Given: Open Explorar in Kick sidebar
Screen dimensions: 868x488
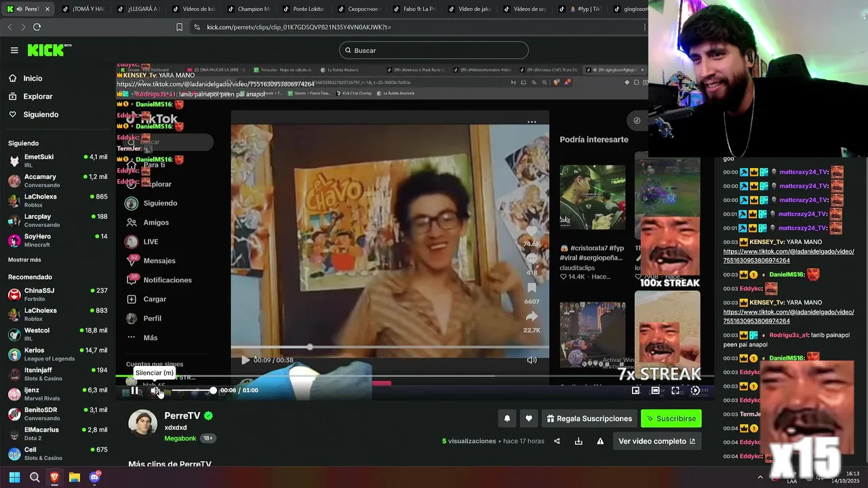Looking at the screenshot, I should point(58,96).
